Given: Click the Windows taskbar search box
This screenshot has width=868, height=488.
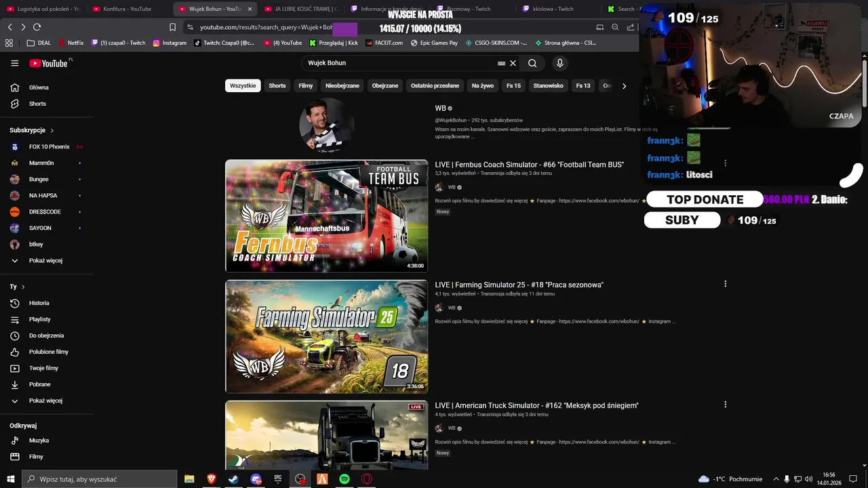Looking at the screenshot, I should [100, 479].
